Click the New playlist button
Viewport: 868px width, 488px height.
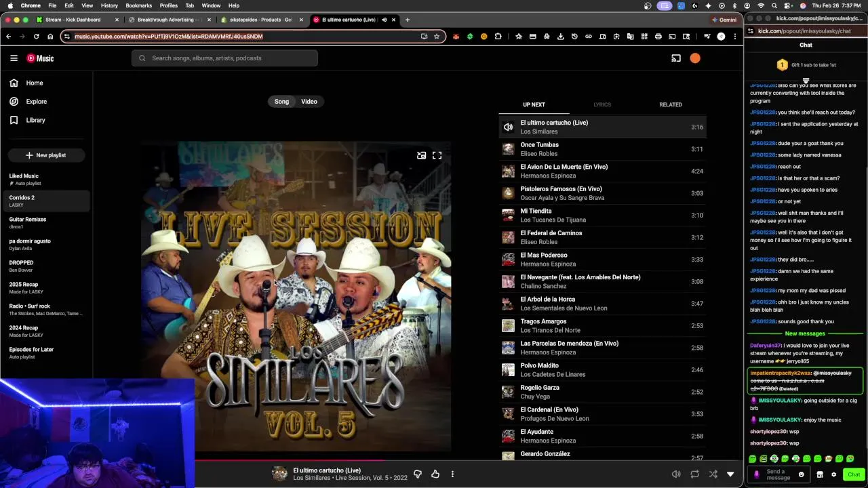pos(46,155)
